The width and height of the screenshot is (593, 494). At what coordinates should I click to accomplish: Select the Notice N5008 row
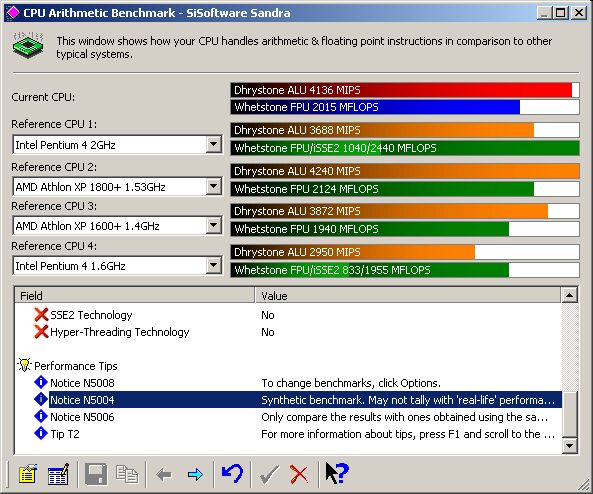pyautogui.click(x=288, y=383)
